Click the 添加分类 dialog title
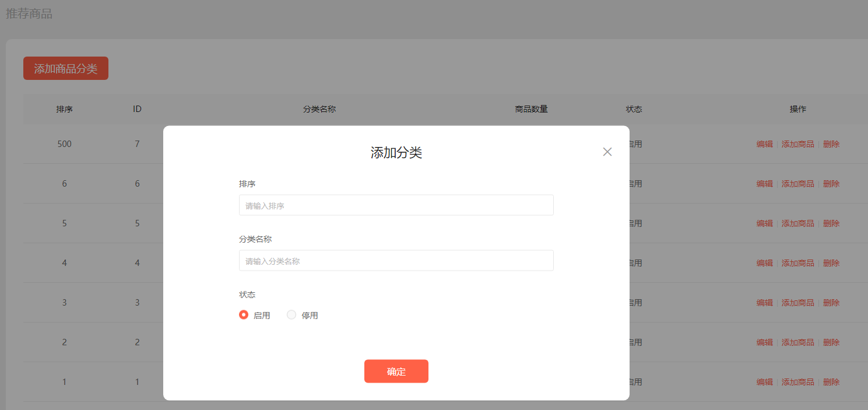This screenshot has width=868, height=410. pos(396,153)
